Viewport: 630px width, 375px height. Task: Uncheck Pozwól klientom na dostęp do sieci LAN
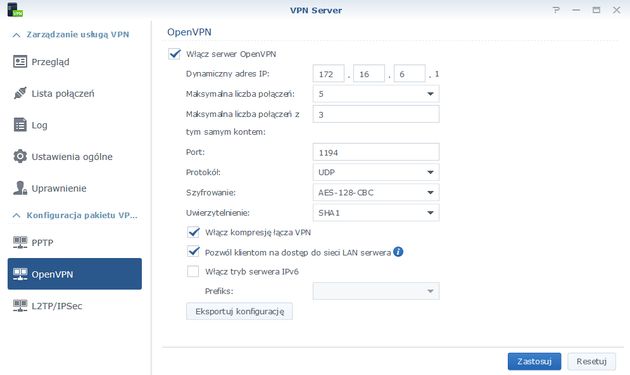(193, 252)
